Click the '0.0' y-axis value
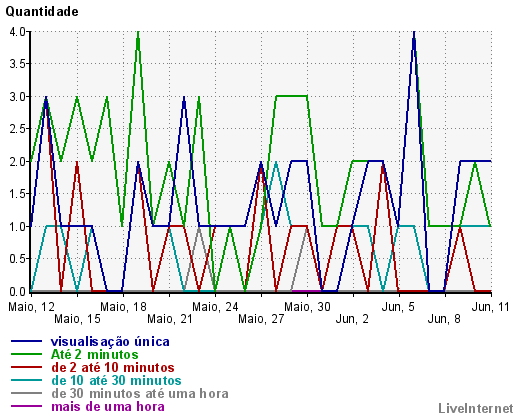 tap(18, 292)
